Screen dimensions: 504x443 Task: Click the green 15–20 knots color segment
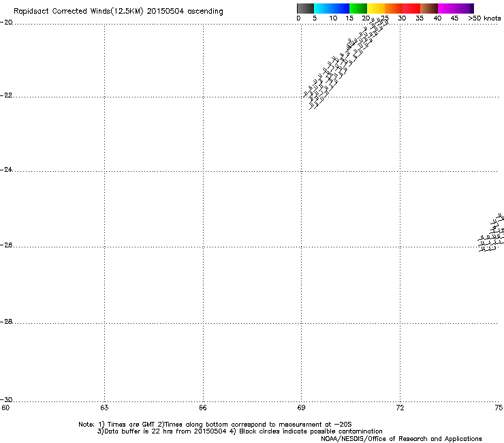click(x=358, y=8)
